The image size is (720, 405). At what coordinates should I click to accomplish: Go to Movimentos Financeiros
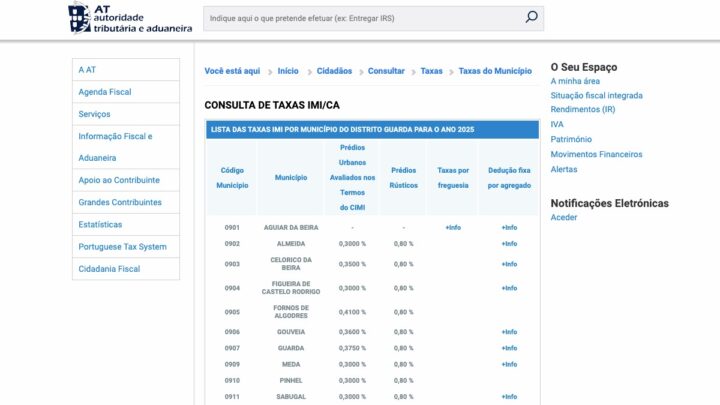tap(596, 154)
